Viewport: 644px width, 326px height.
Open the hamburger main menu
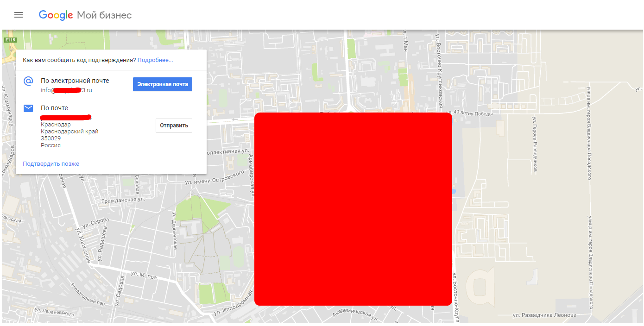click(19, 15)
